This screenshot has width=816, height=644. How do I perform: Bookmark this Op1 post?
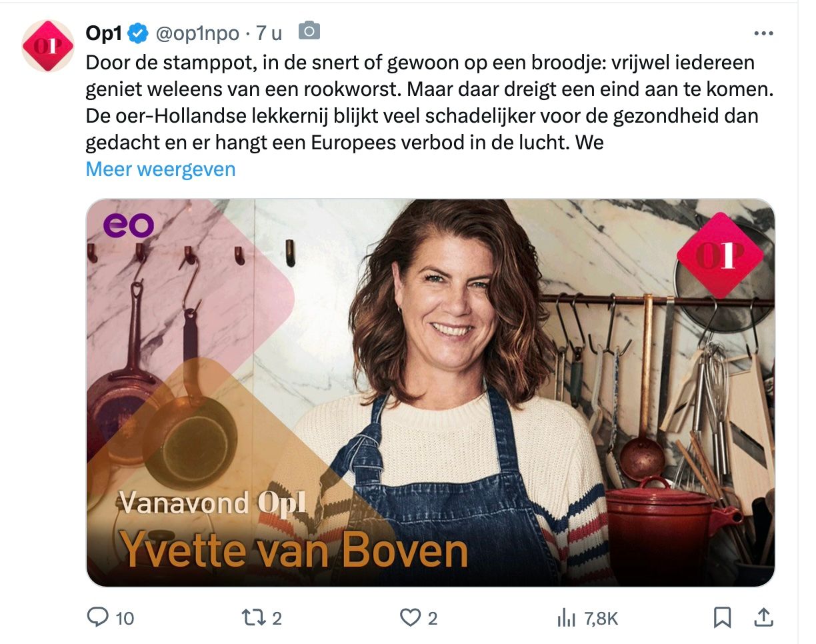[722, 618]
